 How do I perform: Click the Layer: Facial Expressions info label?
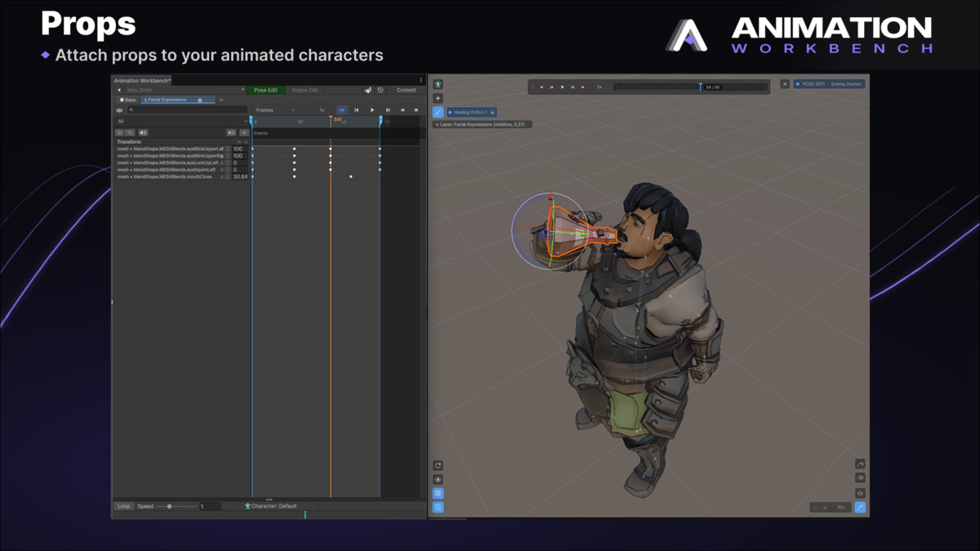click(x=482, y=124)
